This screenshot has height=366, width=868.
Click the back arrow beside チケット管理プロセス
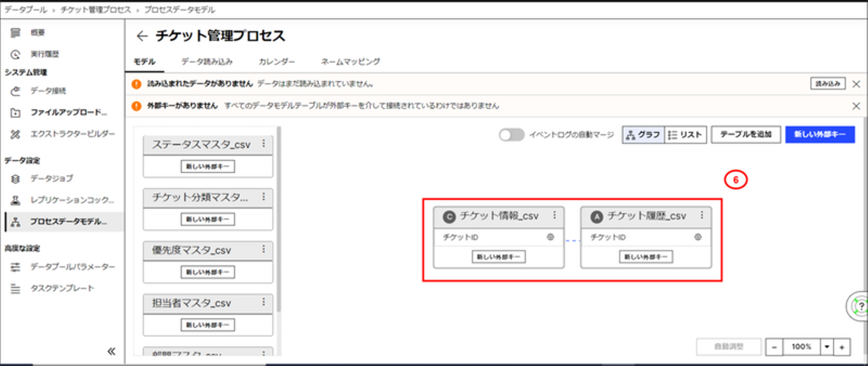(x=142, y=36)
